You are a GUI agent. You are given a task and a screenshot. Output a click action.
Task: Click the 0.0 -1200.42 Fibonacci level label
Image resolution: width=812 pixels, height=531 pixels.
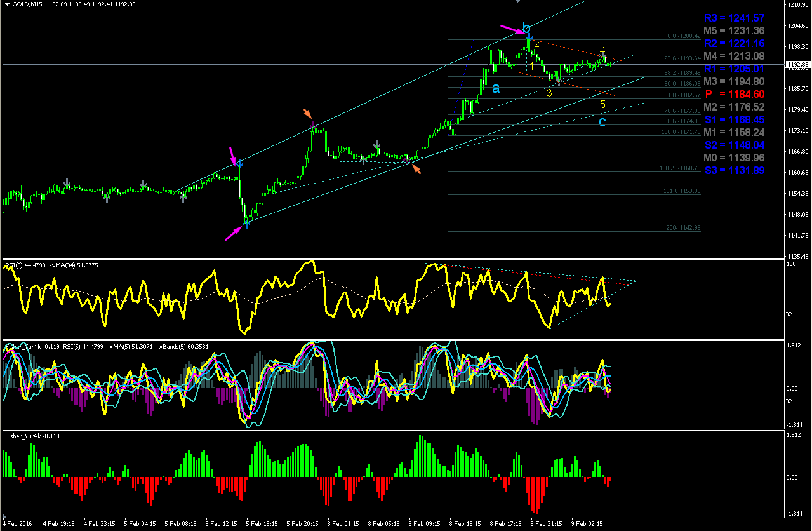[684, 36]
